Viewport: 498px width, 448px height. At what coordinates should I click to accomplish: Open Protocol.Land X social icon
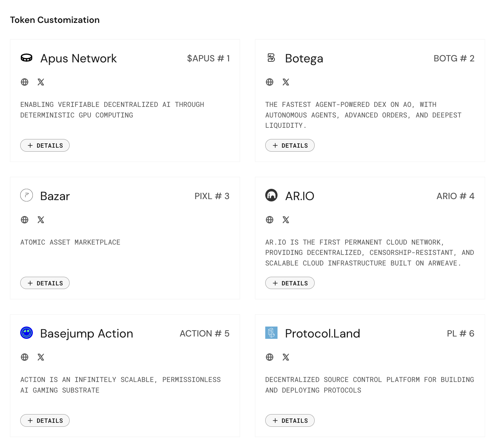tap(286, 357)
